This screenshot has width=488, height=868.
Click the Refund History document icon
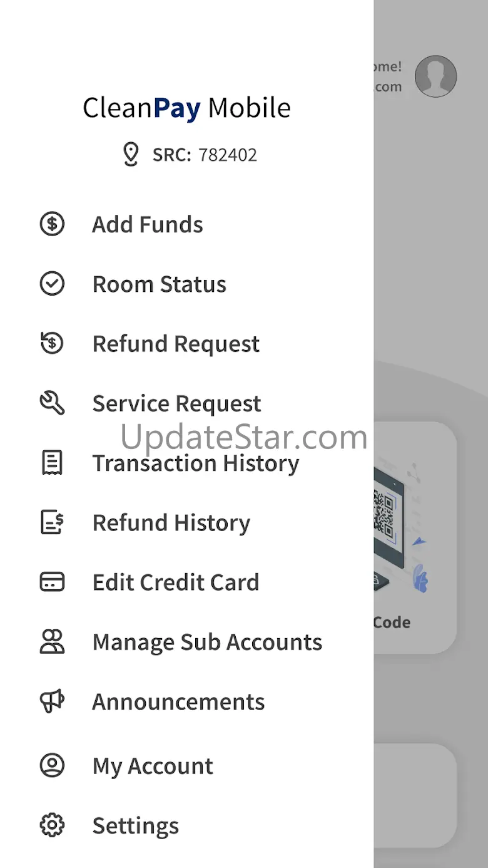tap(52, 522)
